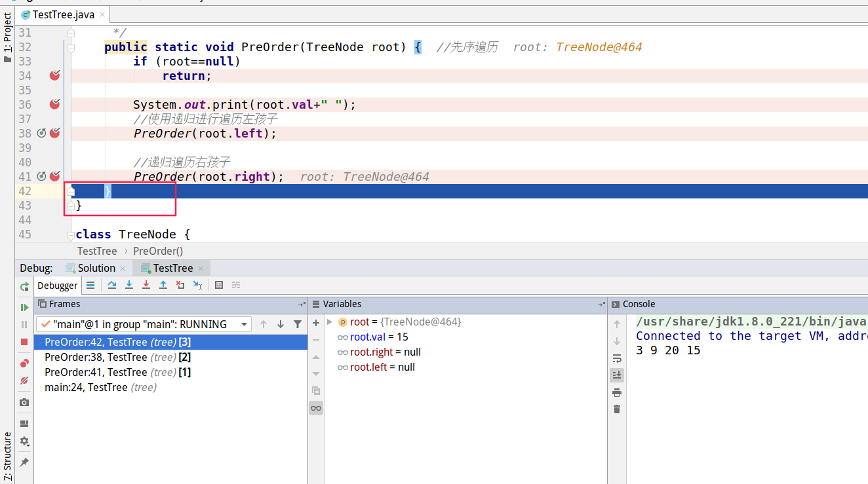Image resolution: width=868 pixels, height=484 pixels.
Task: Close the TestTree debug tab
Action: 201,269
